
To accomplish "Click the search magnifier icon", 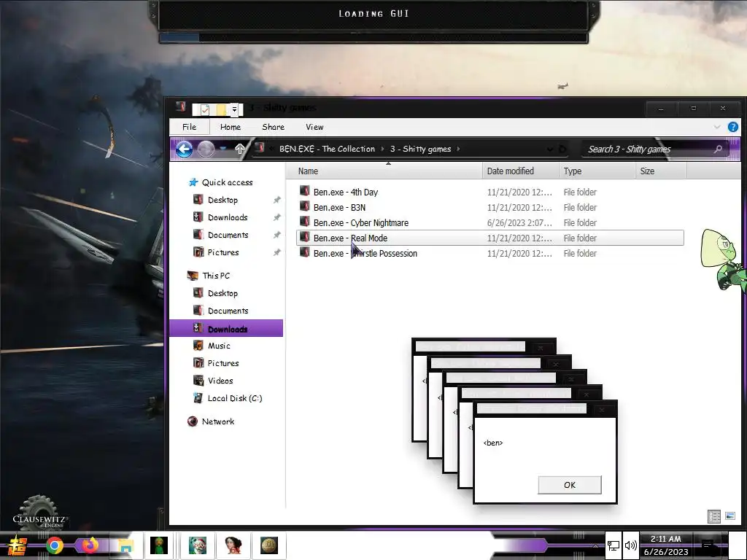I will 718,149.
